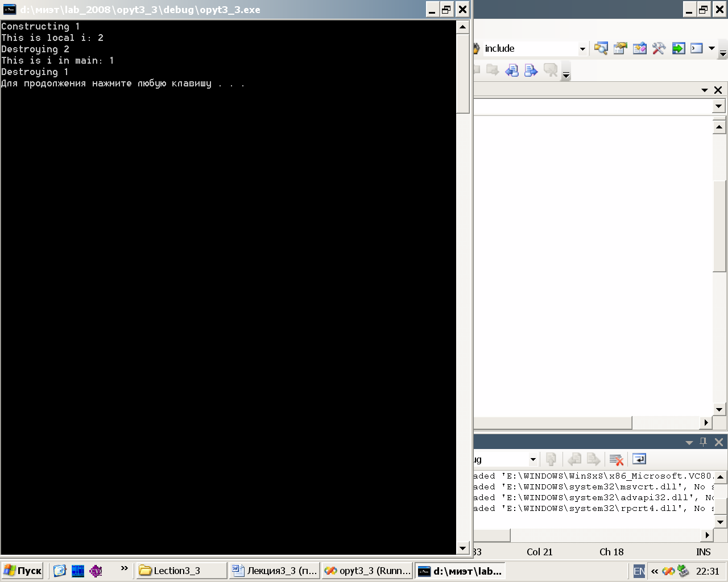Click the Output panel's scroll down arrow
The image size is (728, 582).
pyautogui.click(x=721, y=522)
